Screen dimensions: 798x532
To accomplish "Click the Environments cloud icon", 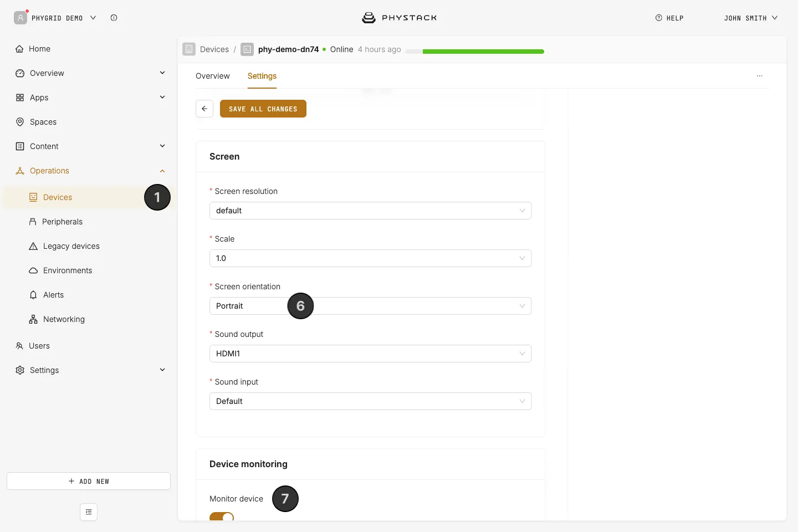I will coord(33,270).
